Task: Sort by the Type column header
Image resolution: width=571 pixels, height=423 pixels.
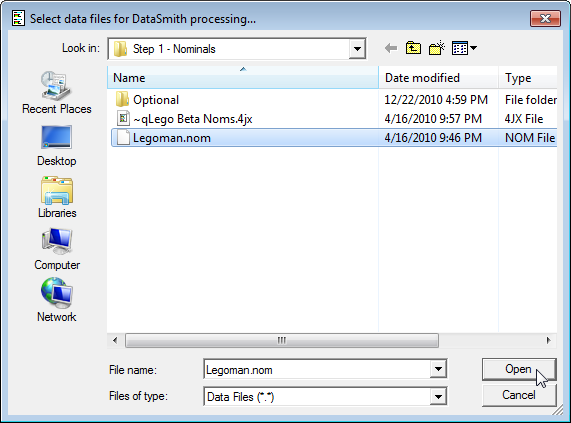Action: 528,78
